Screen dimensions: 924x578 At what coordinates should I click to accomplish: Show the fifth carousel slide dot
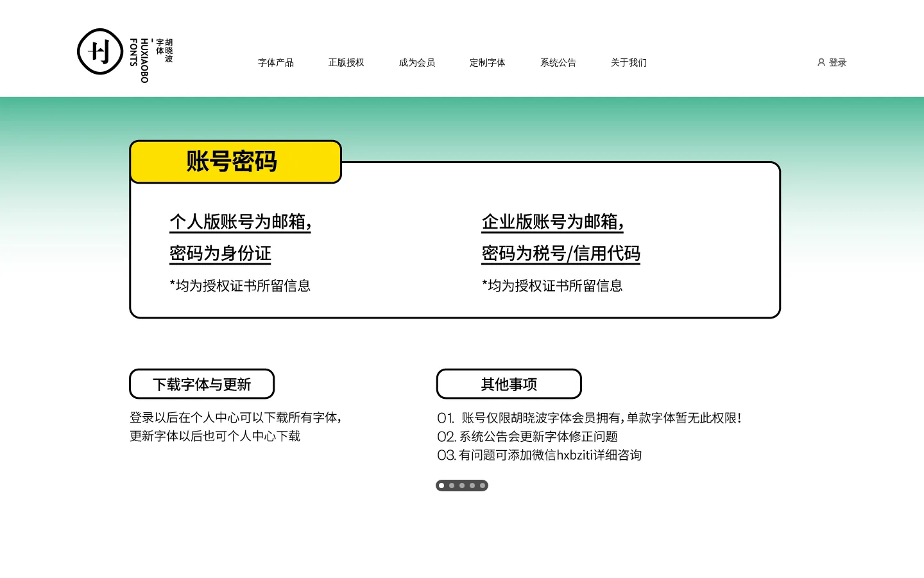[483, 486]
